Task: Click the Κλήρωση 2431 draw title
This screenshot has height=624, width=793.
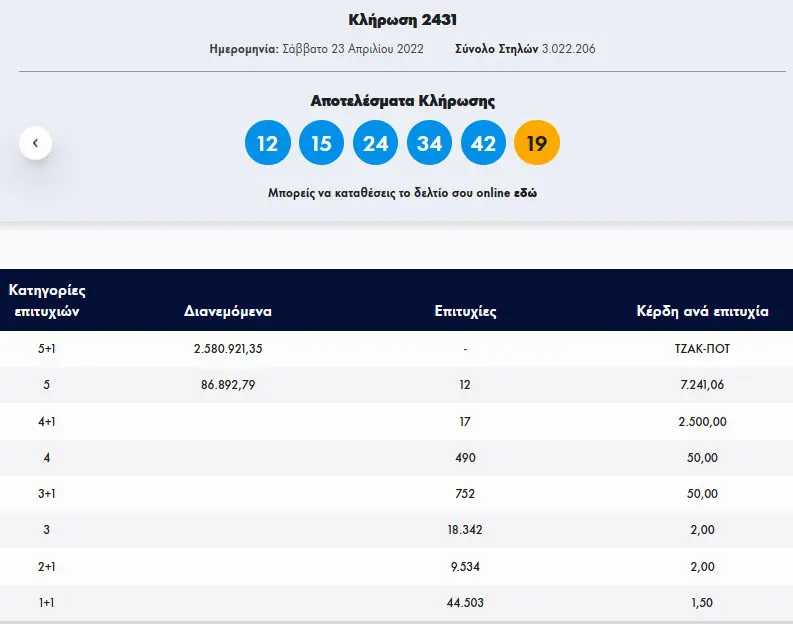Action: [x=403, y=20]
